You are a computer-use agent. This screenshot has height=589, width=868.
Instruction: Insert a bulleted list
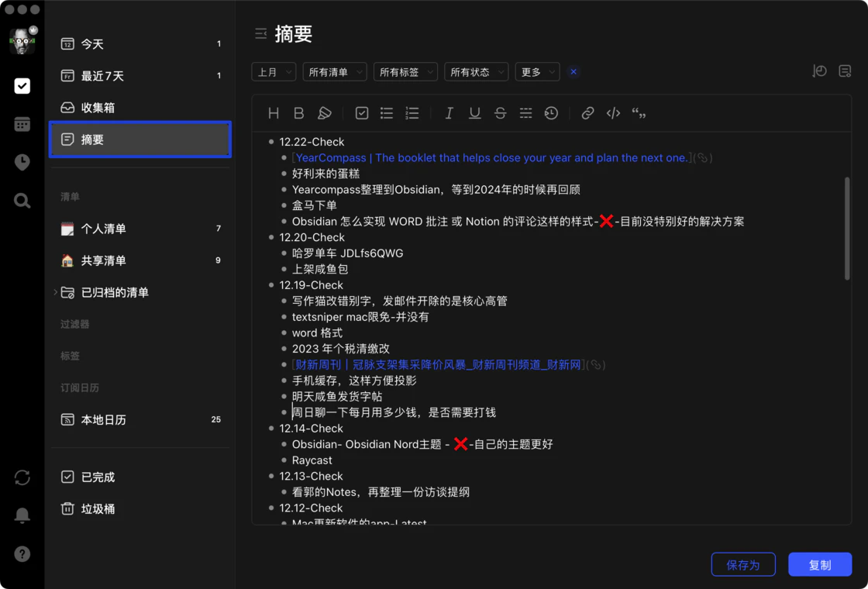(387, 113)
